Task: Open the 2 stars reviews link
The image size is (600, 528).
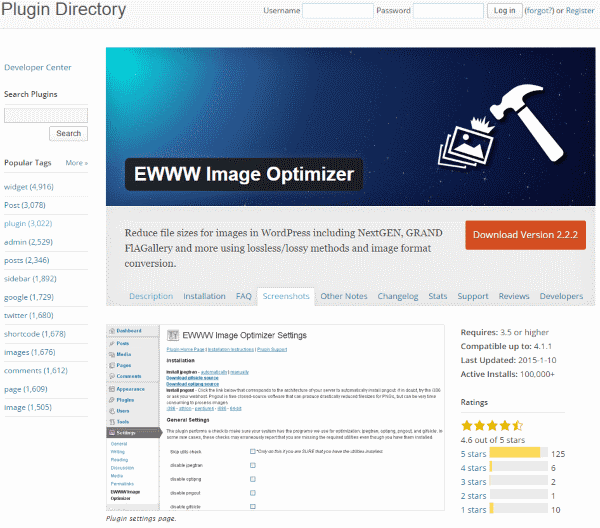Action: [x=473, y=496]
